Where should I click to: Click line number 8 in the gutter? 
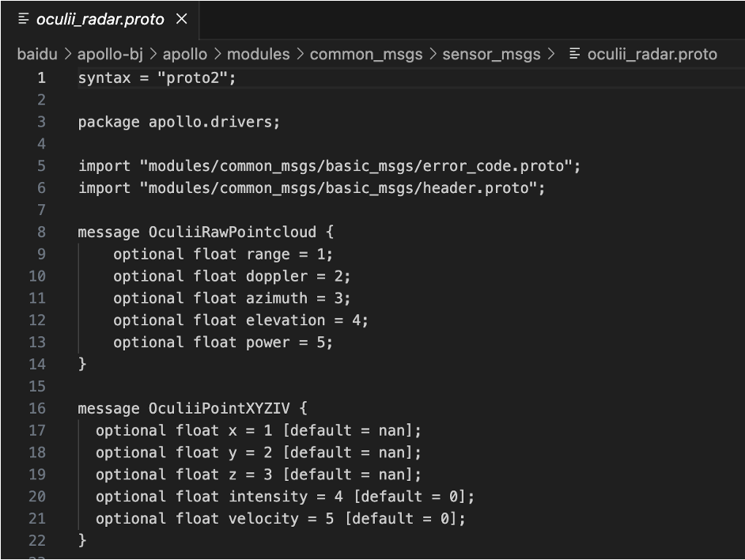(x=41, y=232)
